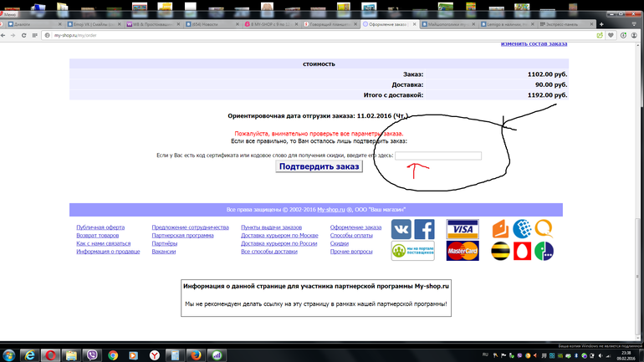Image resolution: width=644 pixels, height=362 pixels.
Task: Open the Способы оплаты footer link
Action: [351, 235]
